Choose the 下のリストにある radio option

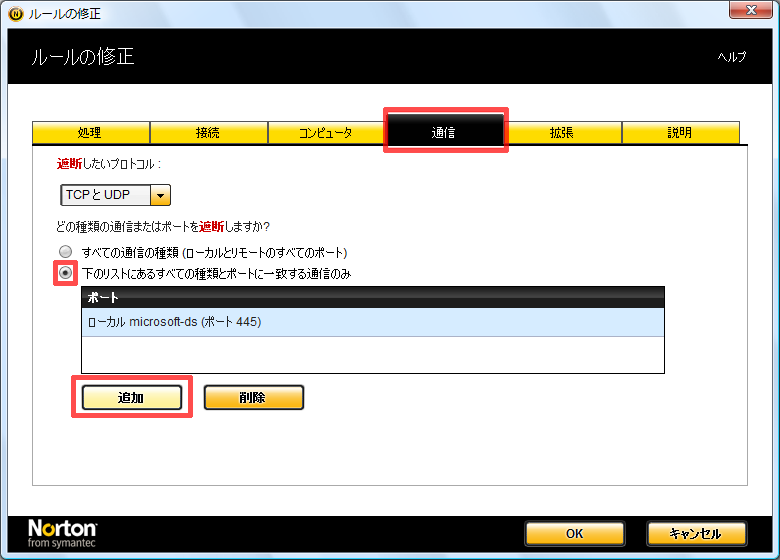click(x=66, y=273)
